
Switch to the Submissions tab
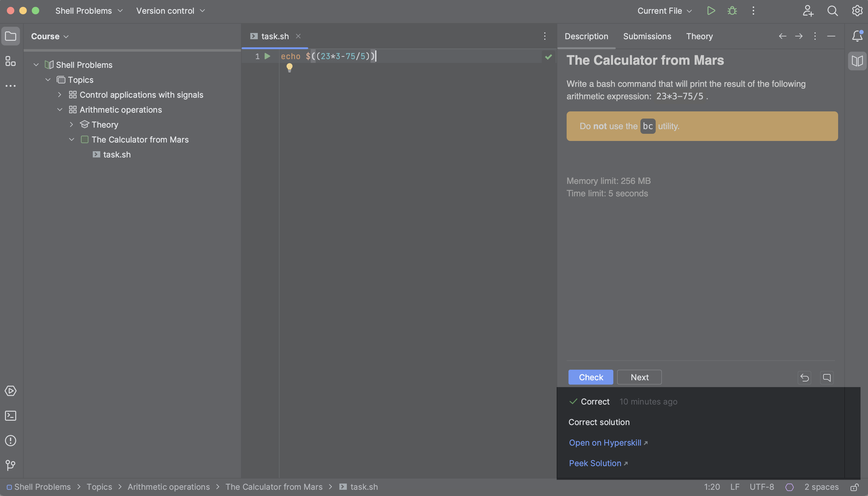coord(647,36)
